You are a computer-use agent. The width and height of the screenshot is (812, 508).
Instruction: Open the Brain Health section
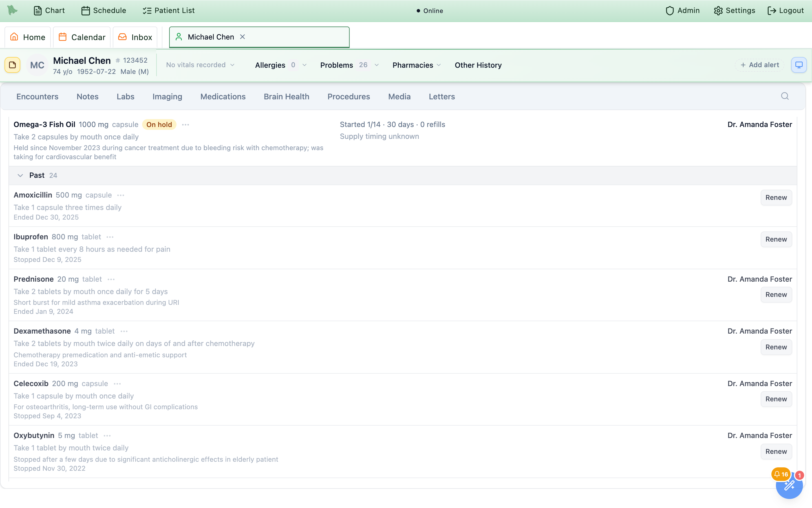pos(286,97)
